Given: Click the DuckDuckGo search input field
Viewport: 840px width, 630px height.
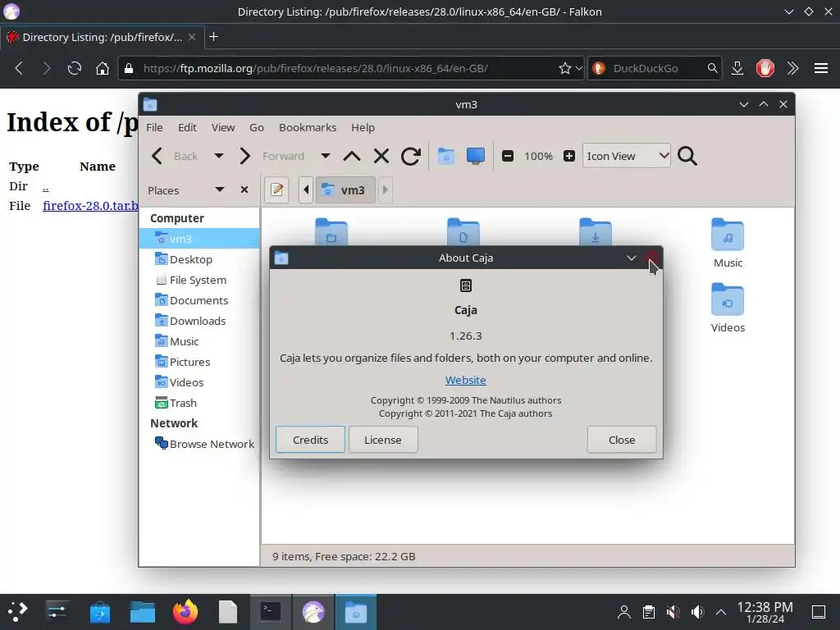Looking at the screenshot, I should click(656, 68).
